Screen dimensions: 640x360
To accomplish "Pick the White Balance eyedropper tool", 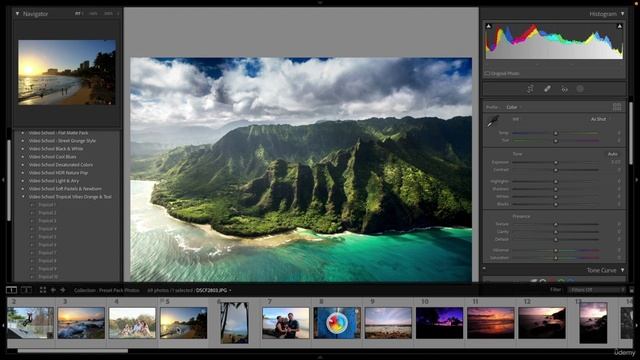I will click(x=493, y=121).
